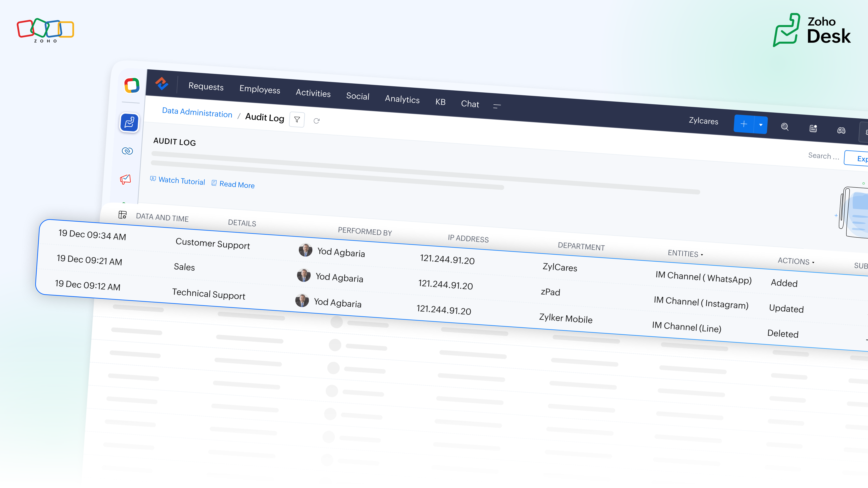Open the Read More link
Image resolution: width=868 pixels, height=488 pixels.
tap(237, 185)
